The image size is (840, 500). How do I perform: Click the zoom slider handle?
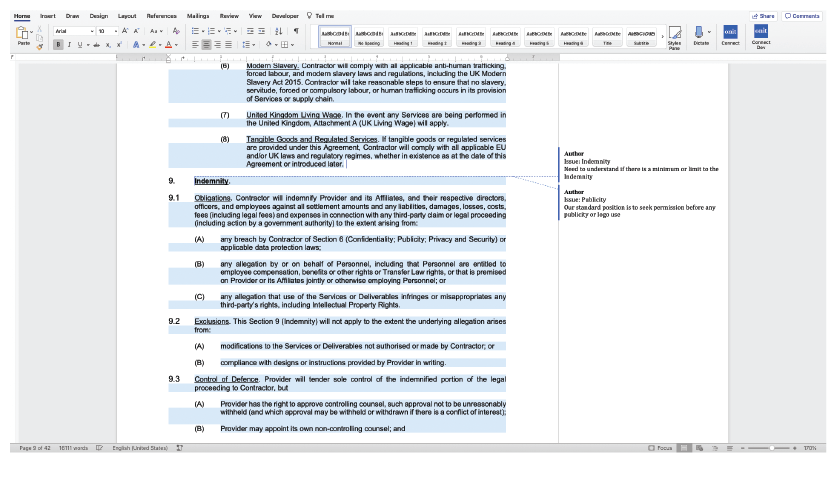click(772, 448)
